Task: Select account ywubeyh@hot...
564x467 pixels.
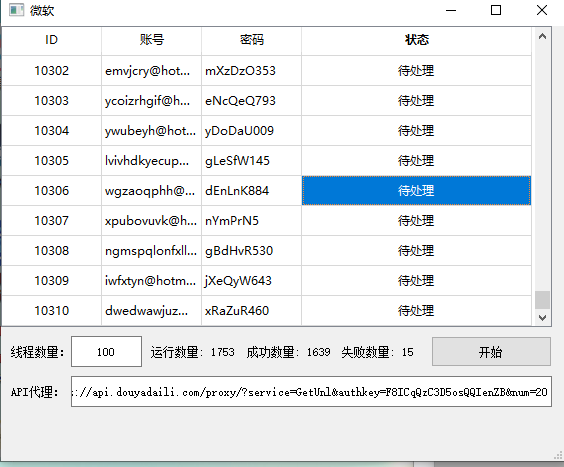Action: (151, 131)
